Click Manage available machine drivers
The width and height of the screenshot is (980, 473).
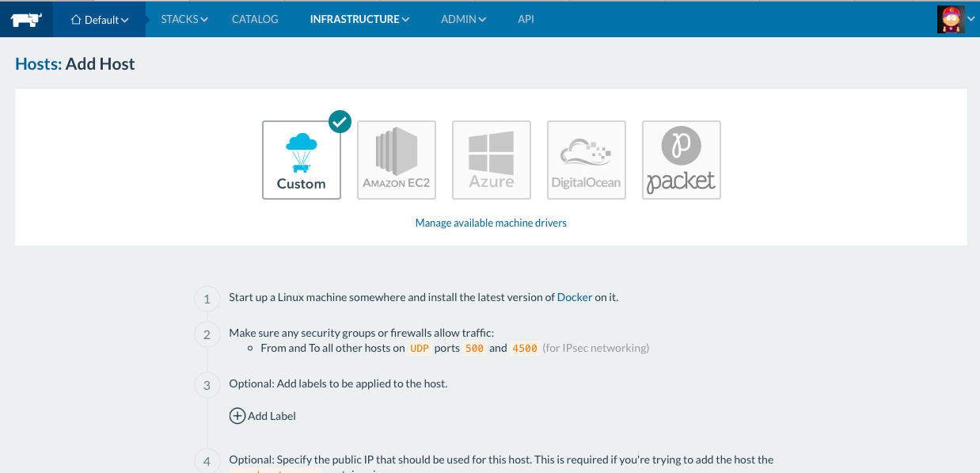[491, 223]
